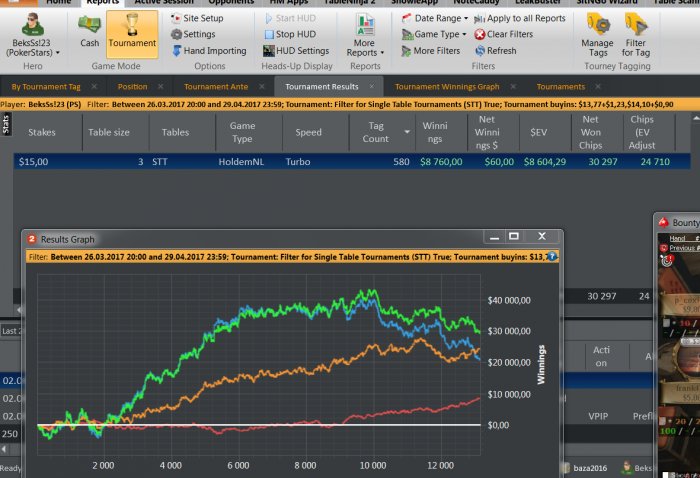The width and height of the screenshot is (700, 478).
Task: Sort by Tag Count column header
Action: [x=378, y=132]
